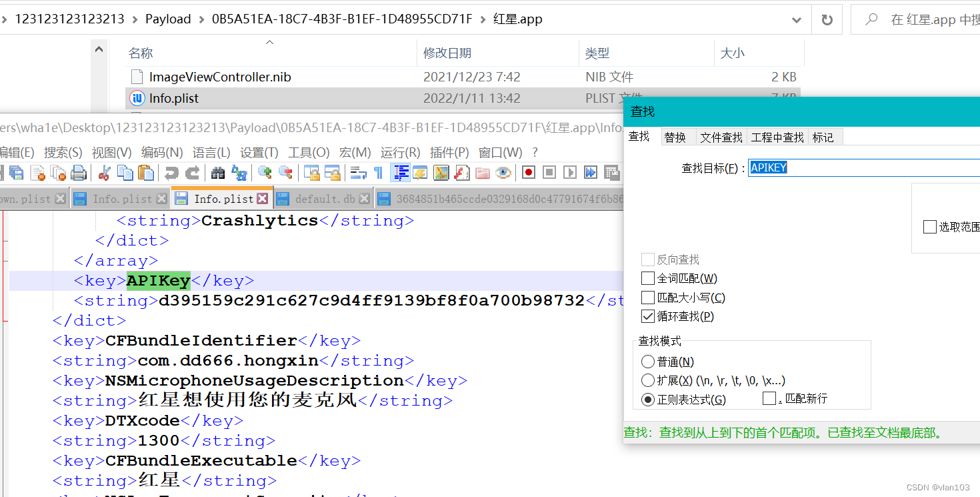Open the 搜索(S) menu
This screenshot has width=980, height=497.
[x=63, y=153]
